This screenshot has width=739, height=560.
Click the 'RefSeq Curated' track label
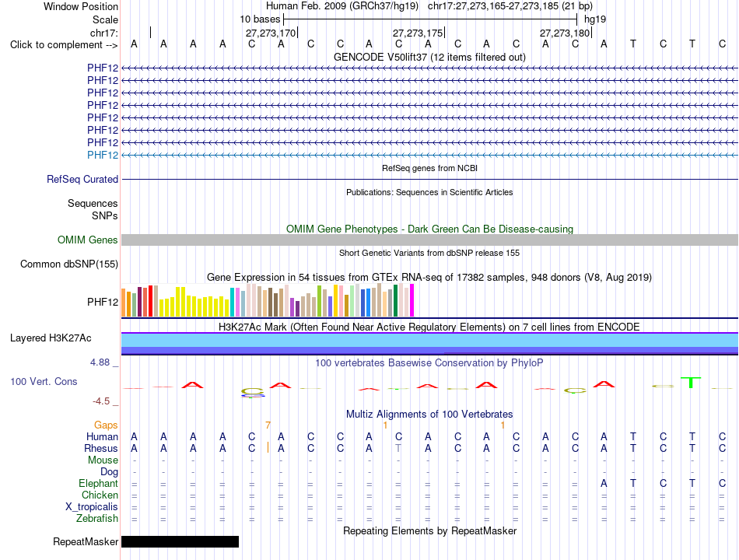(x=82, y=179)
